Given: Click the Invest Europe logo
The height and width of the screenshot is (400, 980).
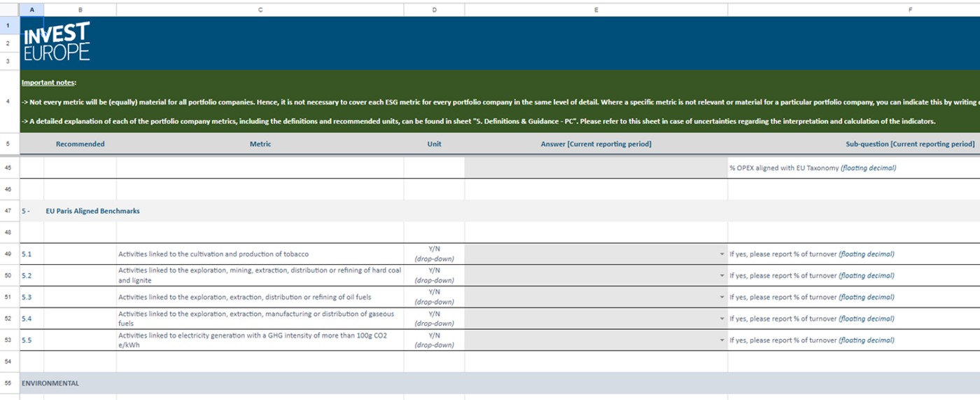Looking at the screenshot, I should 56,42.
